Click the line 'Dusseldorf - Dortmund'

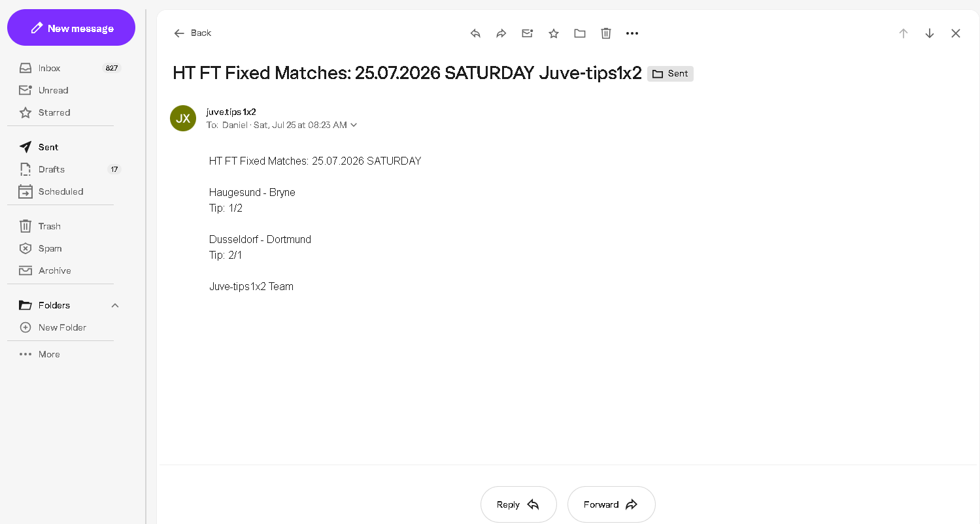tap(260, 239)
